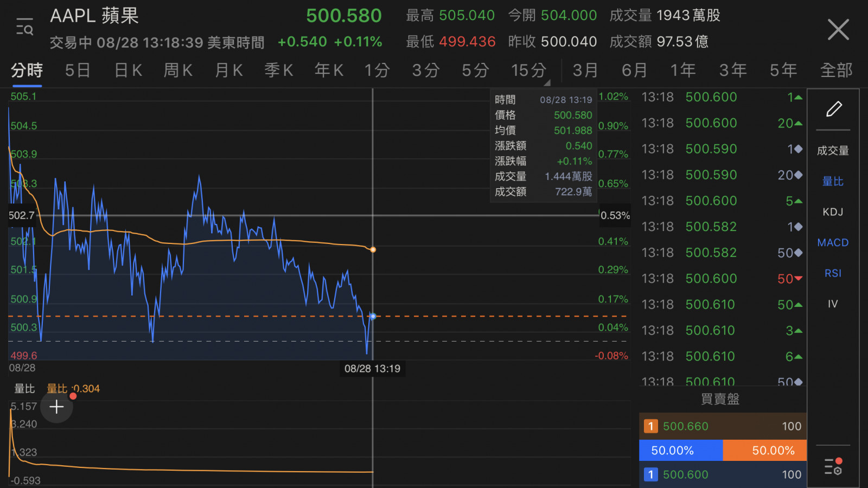
Task: Switch to the 周K tab
Action: coord(178,70)
